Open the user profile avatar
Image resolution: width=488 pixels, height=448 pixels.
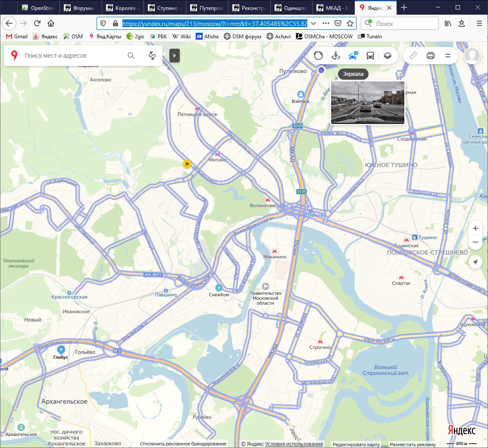click(x=472, y=56)
